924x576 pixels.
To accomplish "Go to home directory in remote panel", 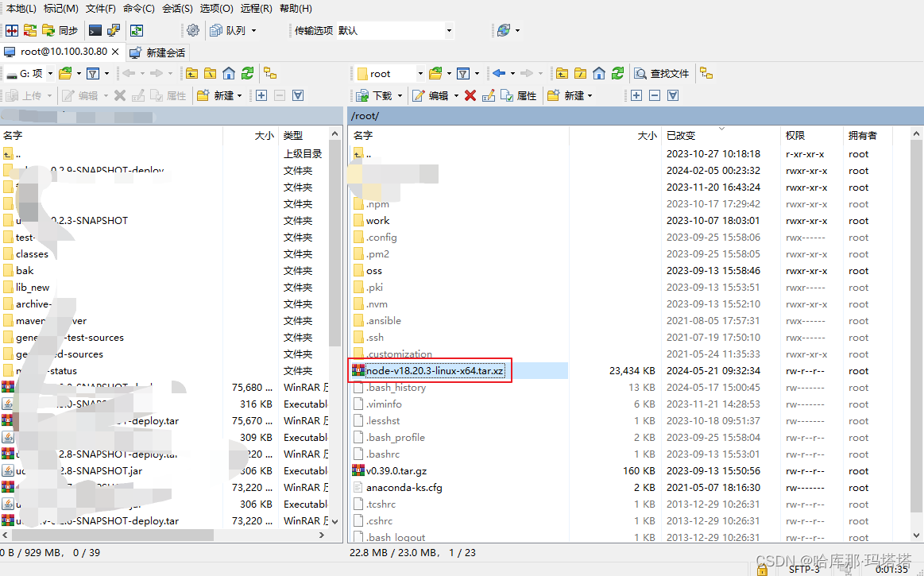I will point(599,74).
